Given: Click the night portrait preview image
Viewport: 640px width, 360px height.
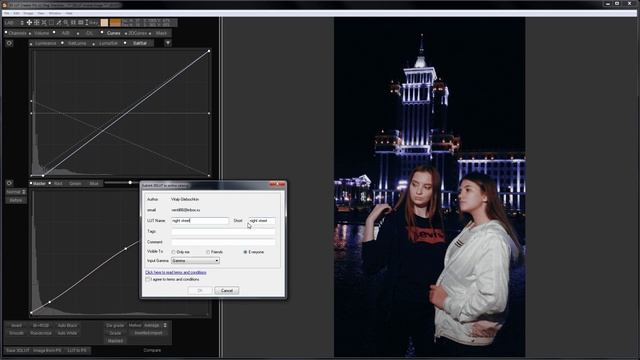Looking at the screenshot, I should point(429,187).
